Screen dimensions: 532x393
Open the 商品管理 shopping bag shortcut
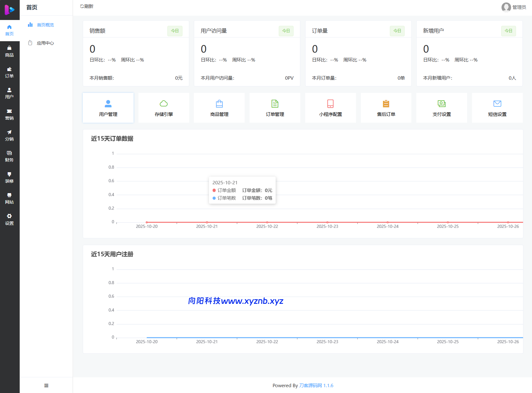(219, 108)
